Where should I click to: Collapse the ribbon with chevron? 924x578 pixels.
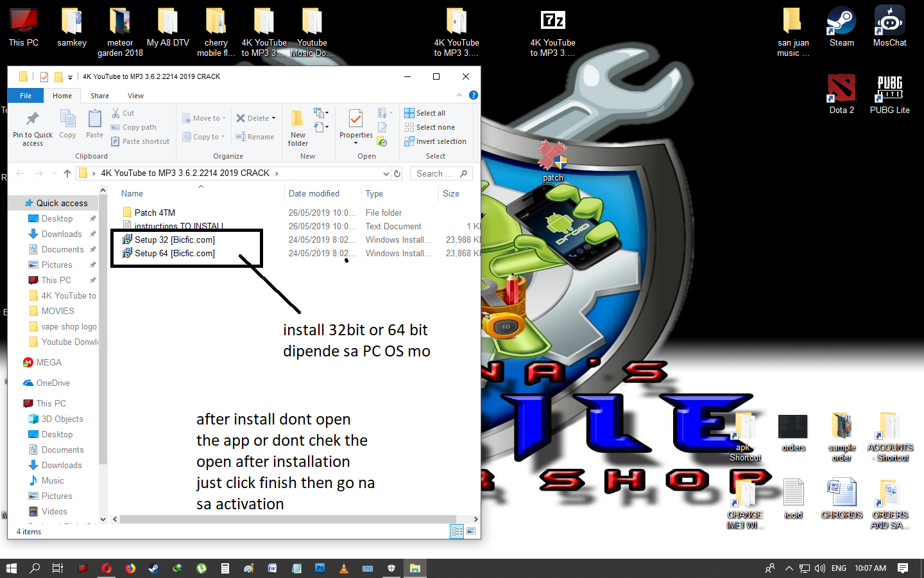[459, 95]
